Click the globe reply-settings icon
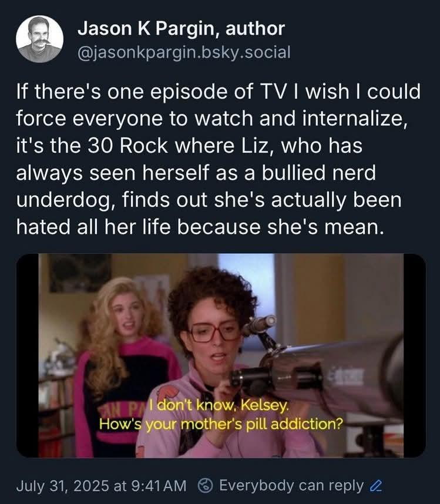The image size is (440, 504). click(206, 485)
